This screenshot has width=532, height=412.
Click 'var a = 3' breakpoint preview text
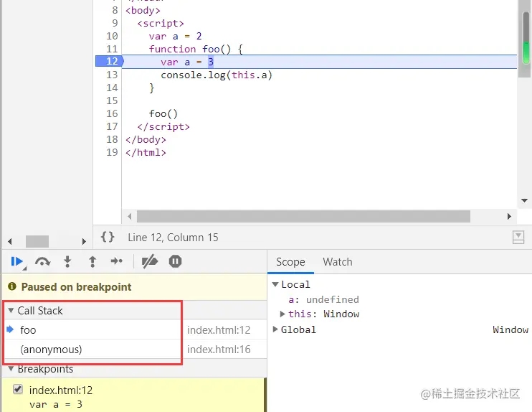click(56, 404)
